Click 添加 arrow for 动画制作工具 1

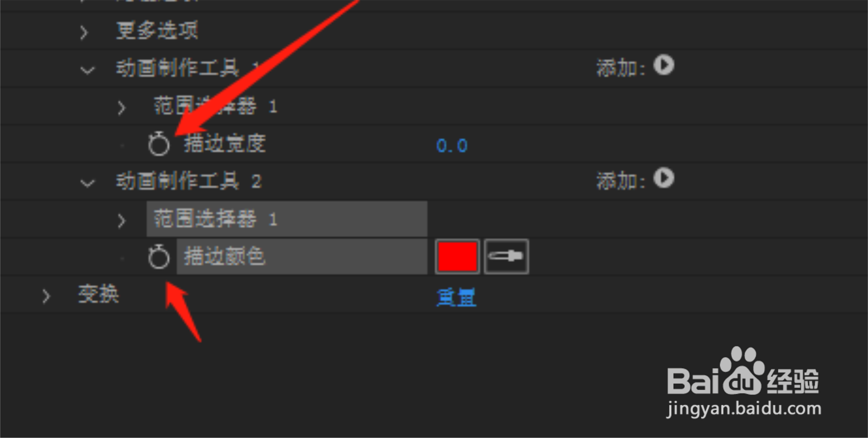click(664, 65)
